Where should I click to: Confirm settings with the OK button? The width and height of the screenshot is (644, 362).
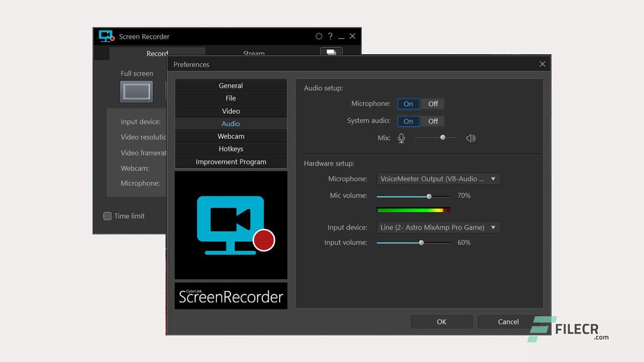[441, 321]
